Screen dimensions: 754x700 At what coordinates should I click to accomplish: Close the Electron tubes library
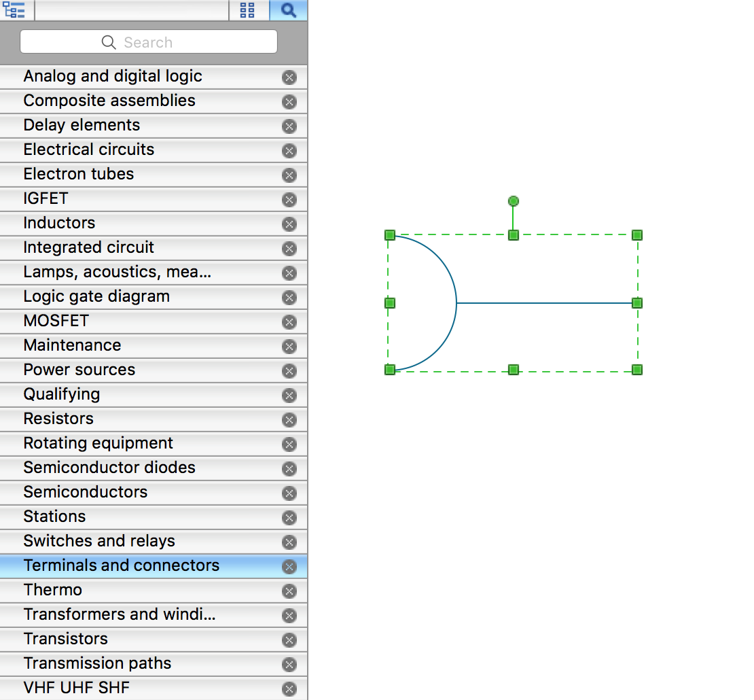289,175
